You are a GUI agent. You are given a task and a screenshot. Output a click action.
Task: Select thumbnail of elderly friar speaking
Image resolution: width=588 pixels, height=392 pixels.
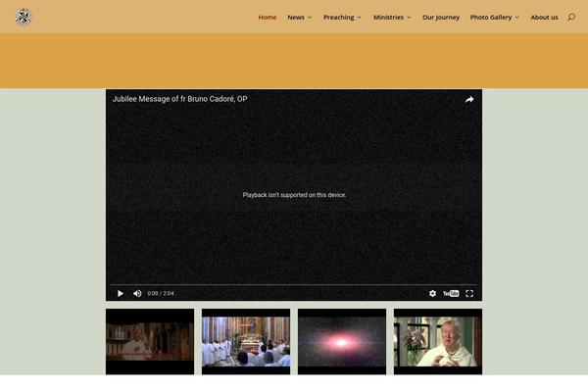(438, 341)
